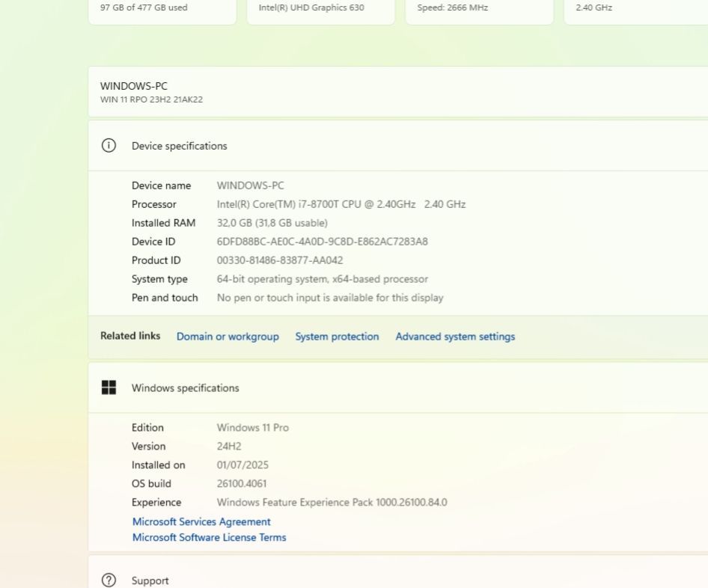View Microsoft Software License Terms
The height and width of the screenshot is (588, 708).
click(209, 537)
